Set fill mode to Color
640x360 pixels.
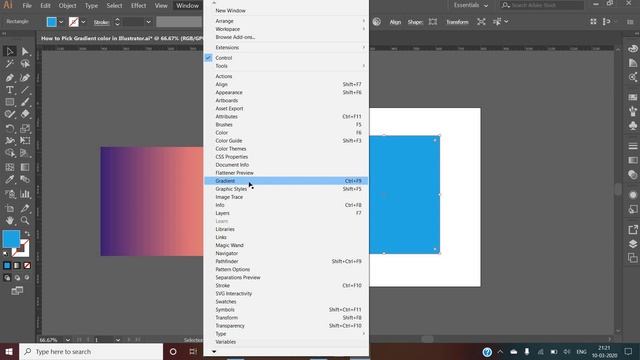[x=7, y=265]
